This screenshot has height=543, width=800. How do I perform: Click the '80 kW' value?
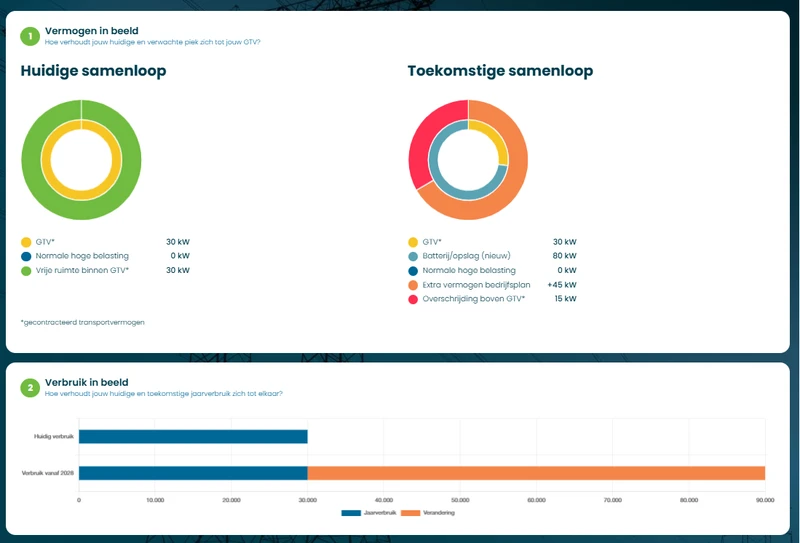pos(564,256)
